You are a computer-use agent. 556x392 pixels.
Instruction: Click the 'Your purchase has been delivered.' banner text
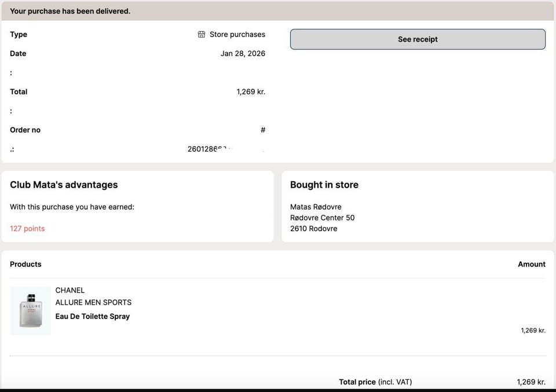pyautogui.click(x=70, y=11)
